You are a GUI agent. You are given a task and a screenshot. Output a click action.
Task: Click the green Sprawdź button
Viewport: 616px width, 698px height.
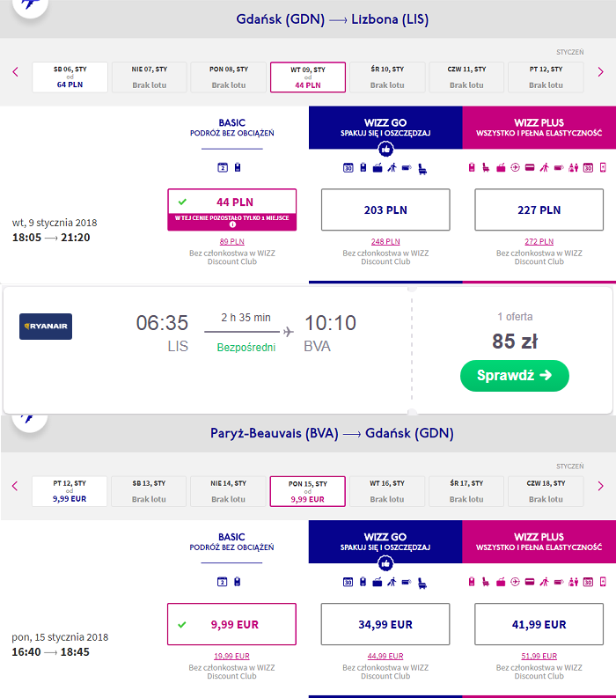515,376
